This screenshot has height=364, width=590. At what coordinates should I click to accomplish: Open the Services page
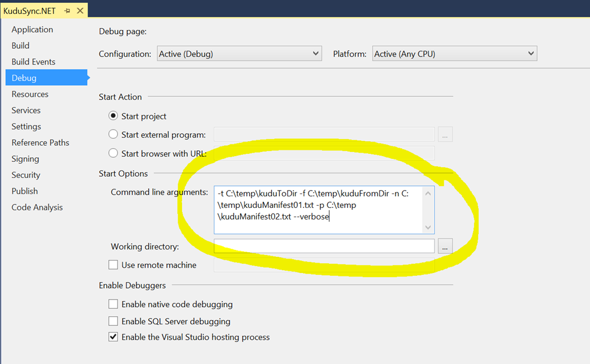(26, 110)
